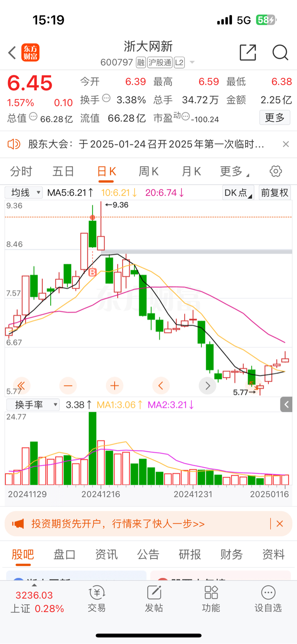Switch to 分时 chart tab
The width and height of the screenshot is (297, 644).
pyautogui.click(x=21, y=171)
